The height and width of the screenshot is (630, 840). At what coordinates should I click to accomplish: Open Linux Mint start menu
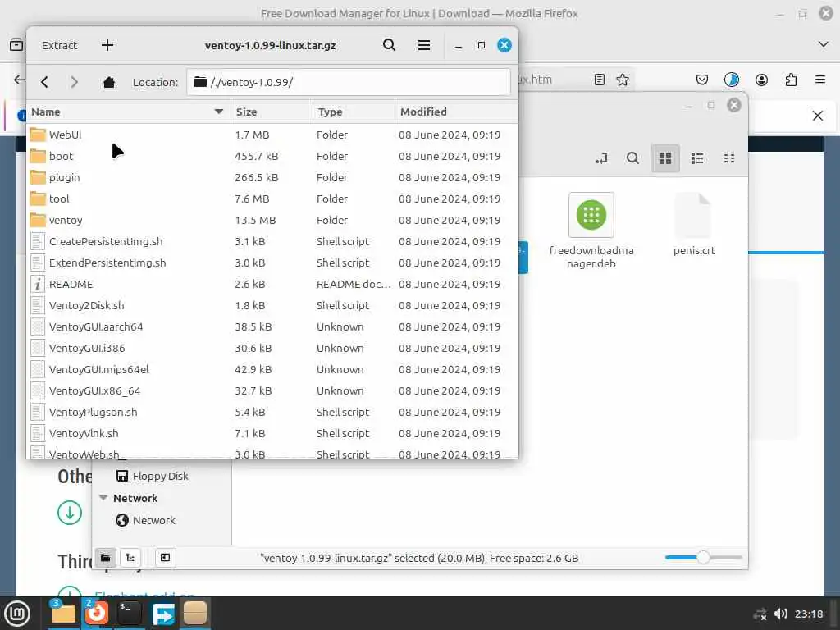pos(17,614)
